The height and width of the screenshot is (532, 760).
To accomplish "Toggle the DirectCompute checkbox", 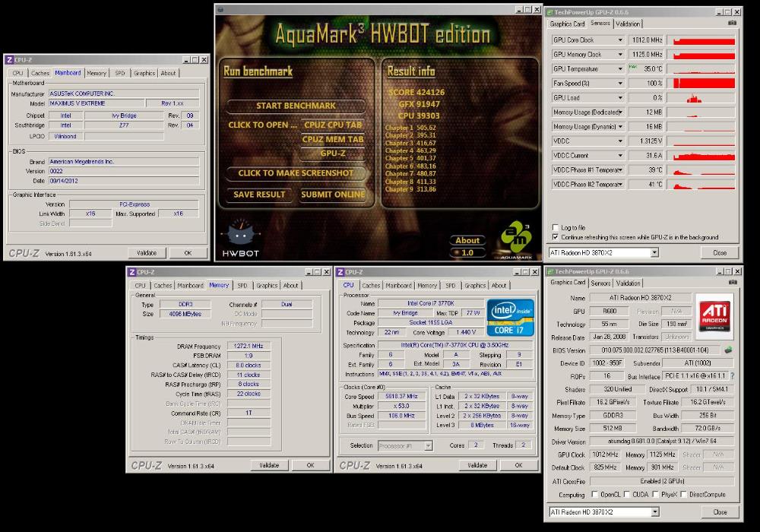I will click(x=683, y=494).
